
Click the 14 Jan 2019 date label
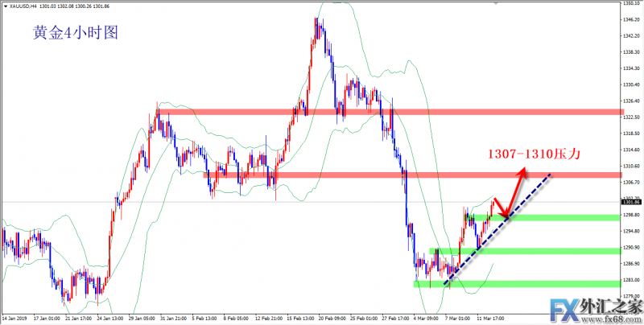tap(16, 319)
